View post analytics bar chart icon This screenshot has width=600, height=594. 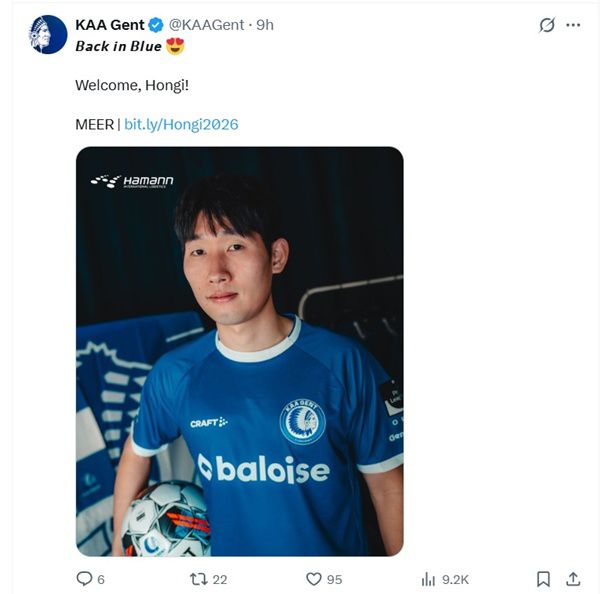428,579
